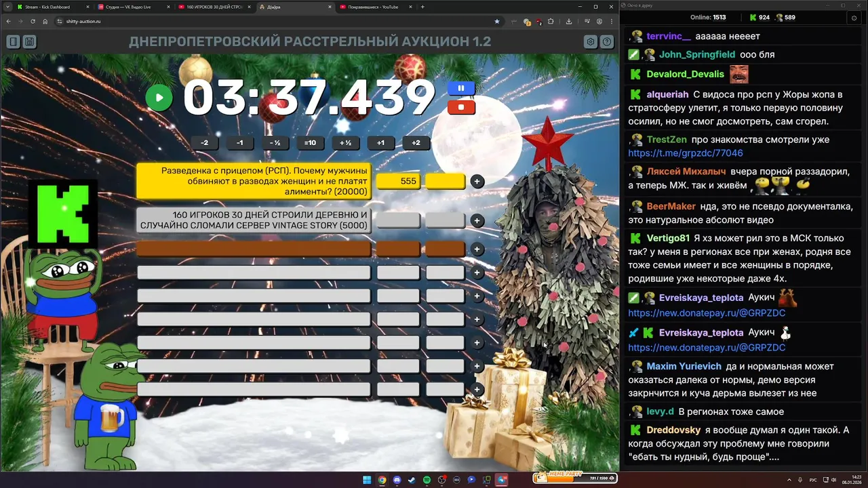Open second donatepay link under Evreiskaya_teplota Аукич
Screen dimensions: 868x488
[707, 347]
